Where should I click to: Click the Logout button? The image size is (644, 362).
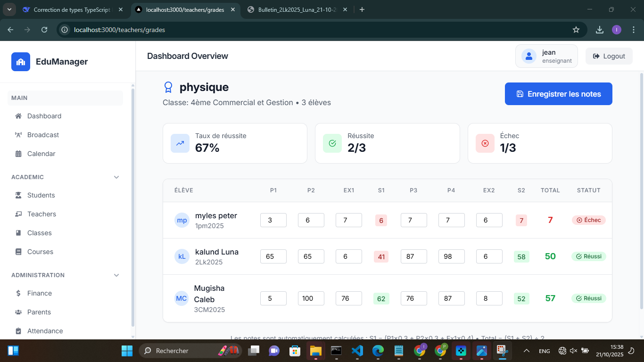[609, 56]
